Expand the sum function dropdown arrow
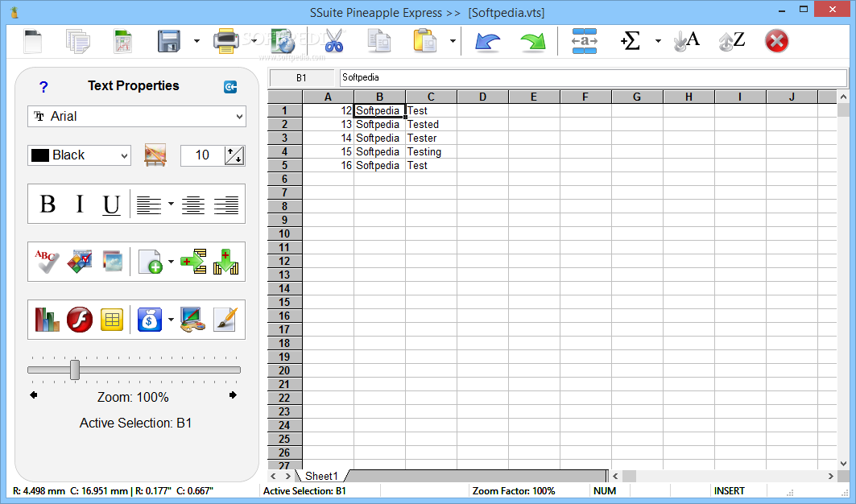 pyautogui.click(x=658, y=41)
